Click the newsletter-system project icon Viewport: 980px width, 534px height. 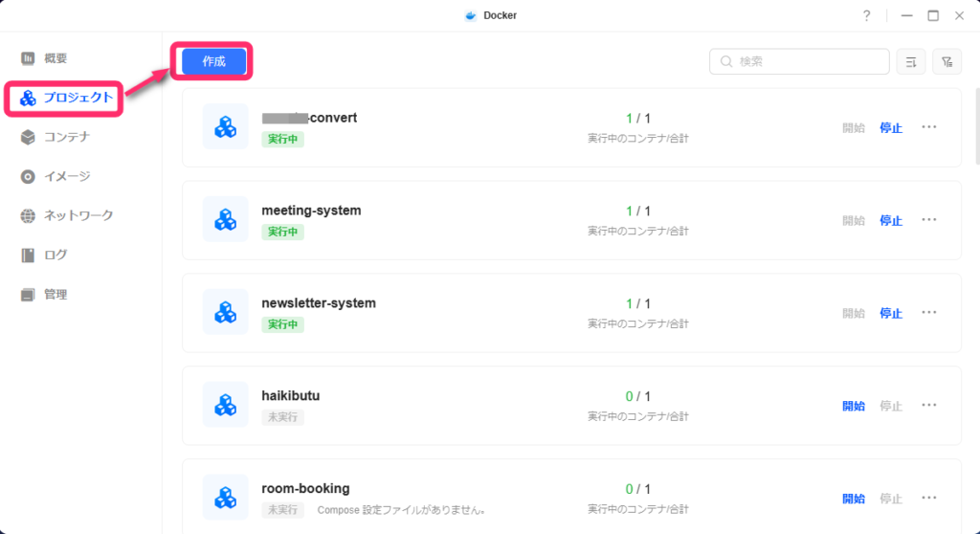click(226, 312)
